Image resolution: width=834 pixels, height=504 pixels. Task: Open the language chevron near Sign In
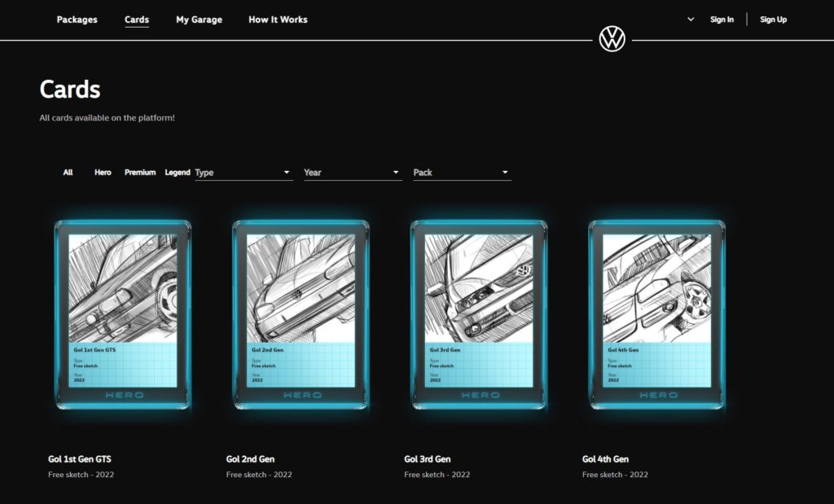point(689,18)
